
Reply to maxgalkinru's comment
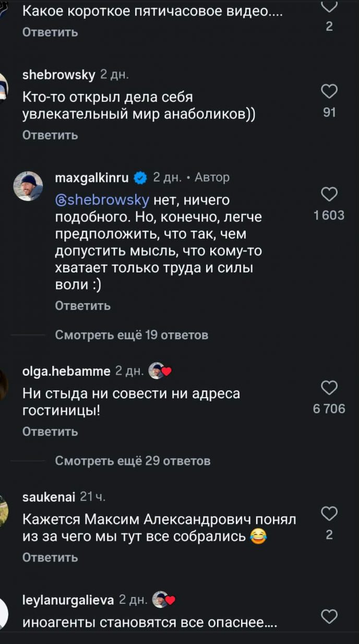coord(82,306)
